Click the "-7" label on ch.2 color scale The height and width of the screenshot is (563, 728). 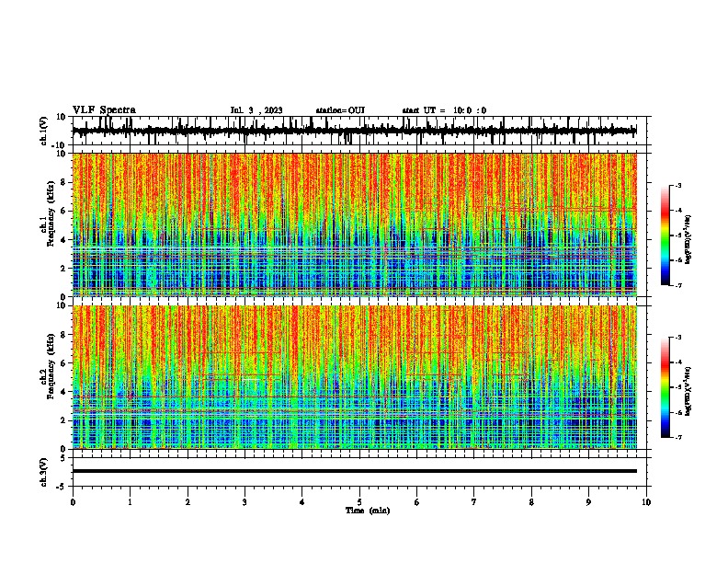(x=677, y=438)
